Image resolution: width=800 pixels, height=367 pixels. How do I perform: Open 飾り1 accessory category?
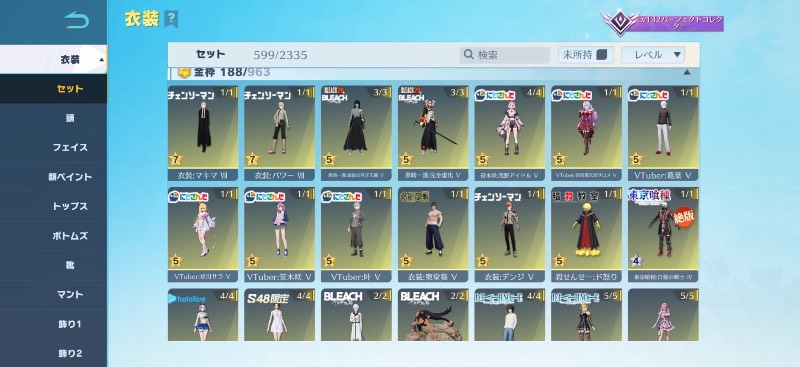point(54,324)
